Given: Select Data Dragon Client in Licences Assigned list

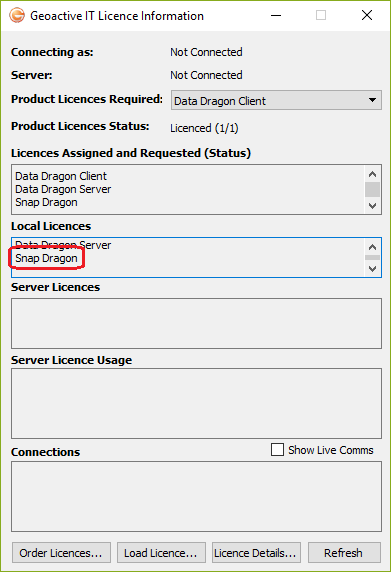Looking at the screenshot, I should pyautogui.click(x=61, y=176).
